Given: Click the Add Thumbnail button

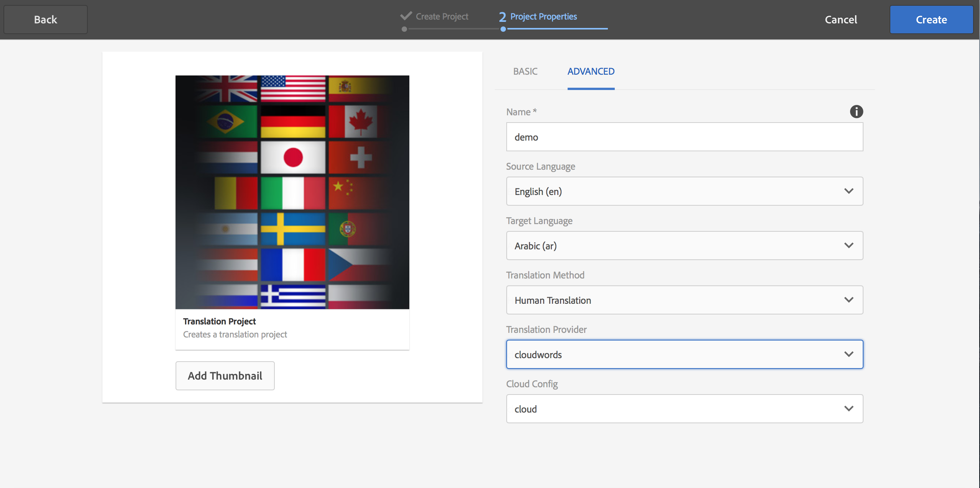Looking at the screenshot, I should click(225, 376).
